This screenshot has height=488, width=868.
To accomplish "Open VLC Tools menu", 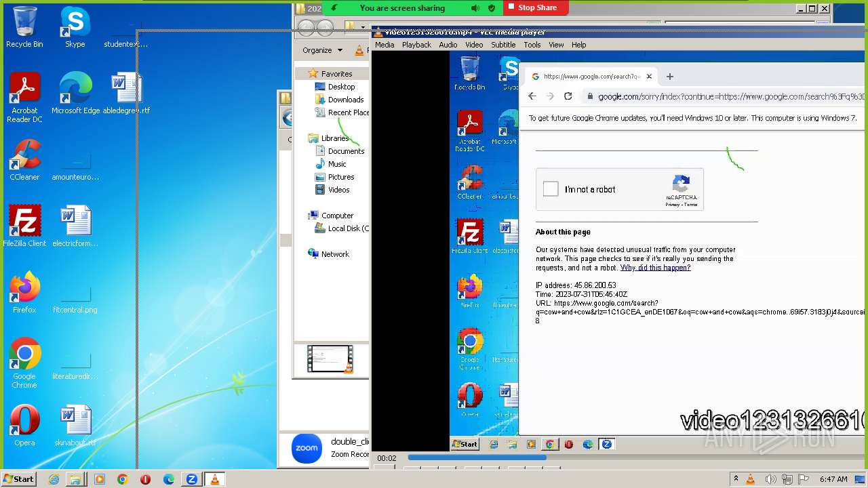I will [532, 45].
